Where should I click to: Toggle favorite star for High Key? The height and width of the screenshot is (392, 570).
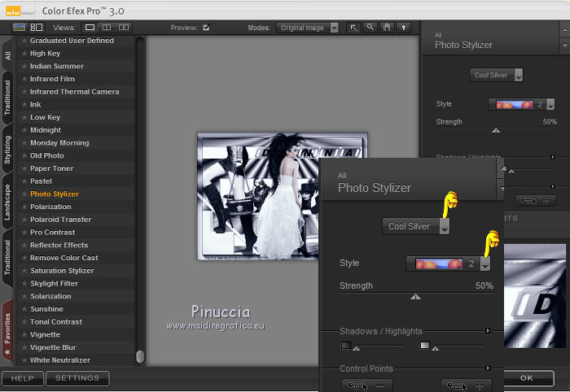[x=24, y=54]
